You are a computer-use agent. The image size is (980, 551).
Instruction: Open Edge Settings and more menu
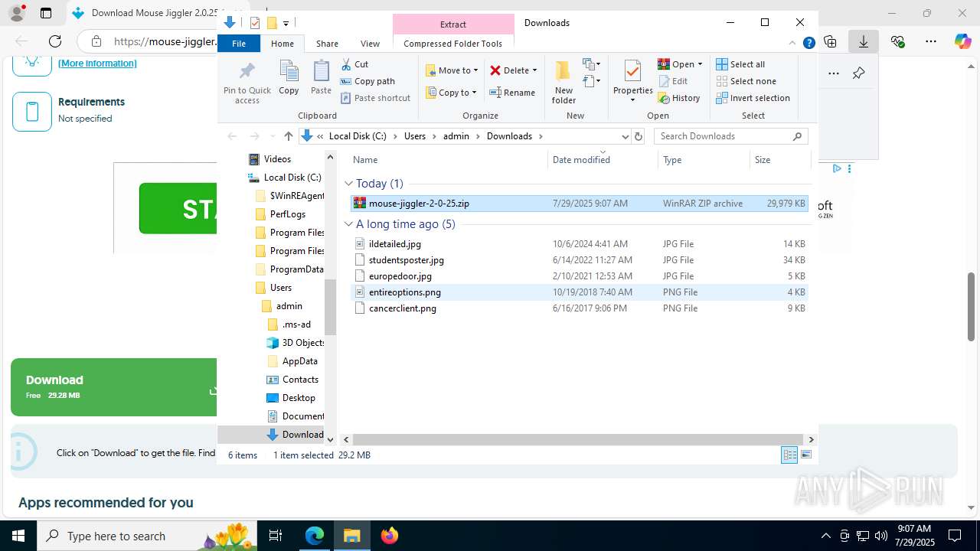(x=931, y=41)
